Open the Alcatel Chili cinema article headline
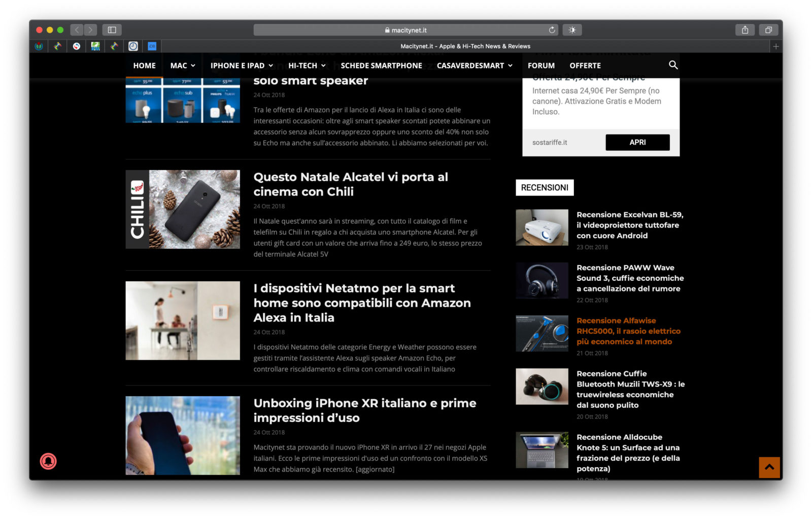Screen dimensions: 812x519 tap(351, 184)
